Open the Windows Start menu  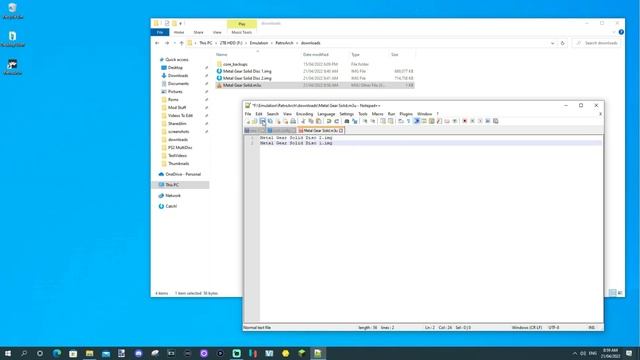coord(8,353)
